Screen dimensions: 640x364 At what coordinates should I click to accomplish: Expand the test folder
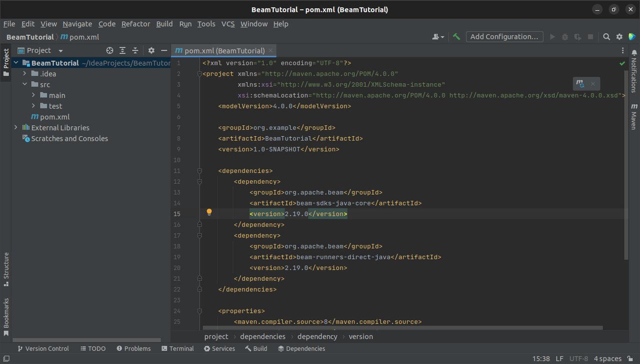tap(34, 106)
